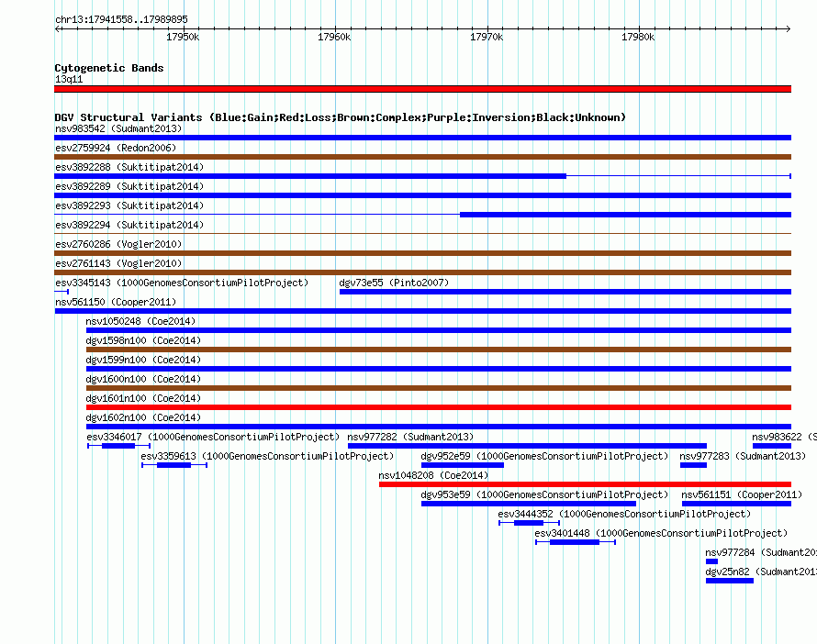
Task: Click the blue bar under dgv25n82
Action: tap(730, 581)
